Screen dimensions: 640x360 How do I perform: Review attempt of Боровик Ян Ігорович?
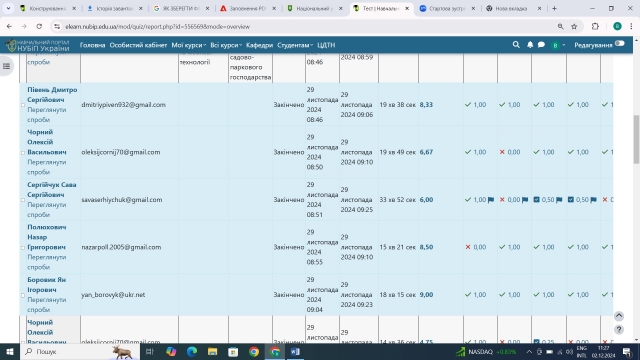point(46,304)
